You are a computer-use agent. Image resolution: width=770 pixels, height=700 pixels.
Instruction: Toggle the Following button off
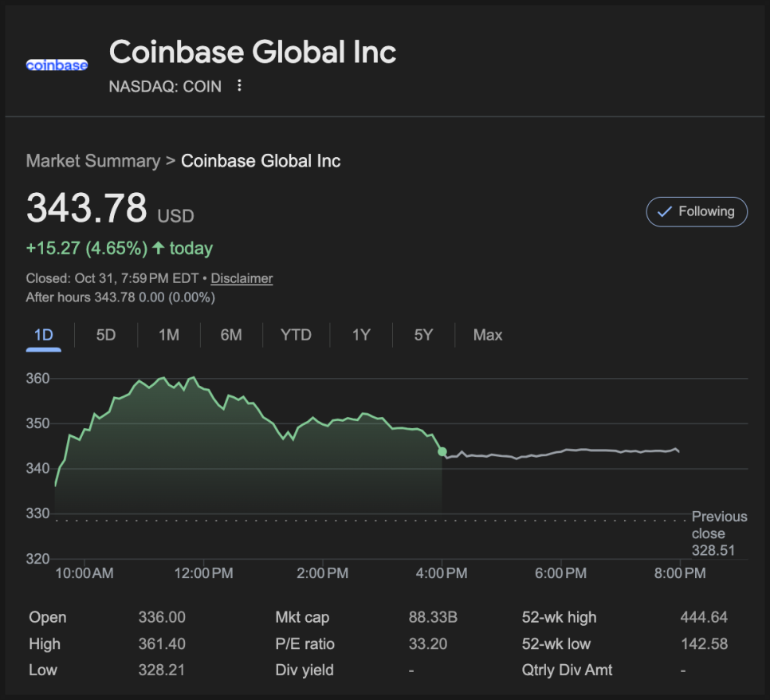click(x=697, y=212)
